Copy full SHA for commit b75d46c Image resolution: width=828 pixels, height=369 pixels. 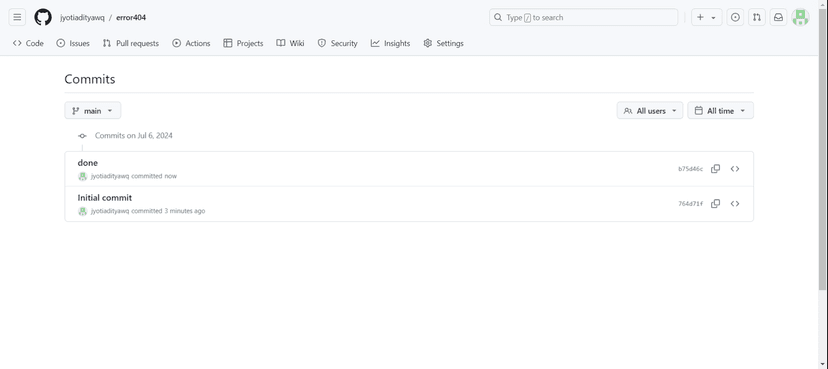coord(716,169)
